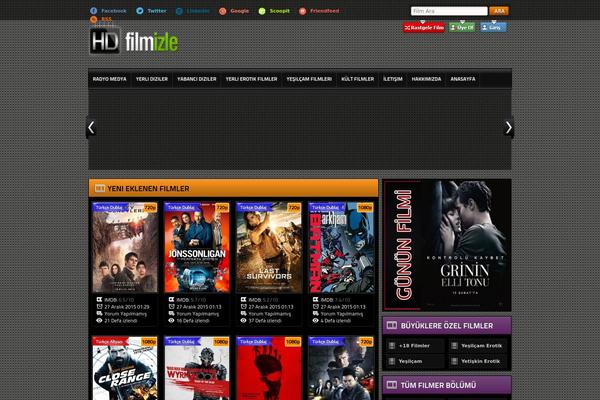Open the HD filmizle logo homepage

point(134,41)
